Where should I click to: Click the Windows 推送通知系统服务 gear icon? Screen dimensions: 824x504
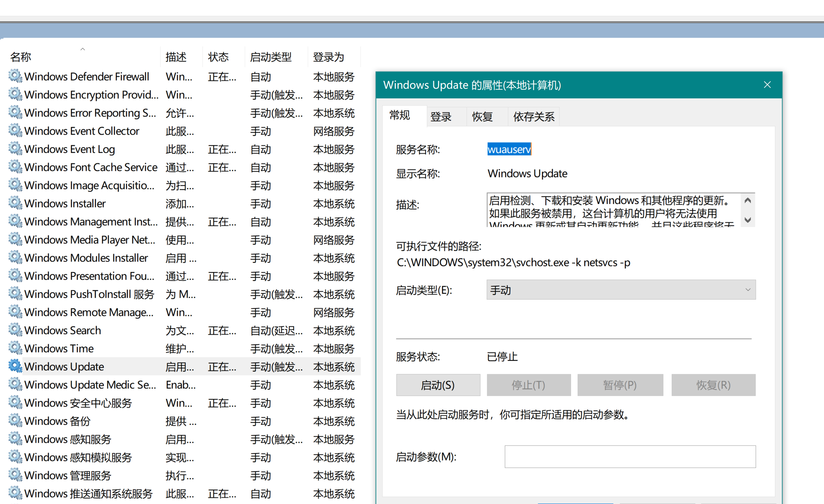(15, 493)
